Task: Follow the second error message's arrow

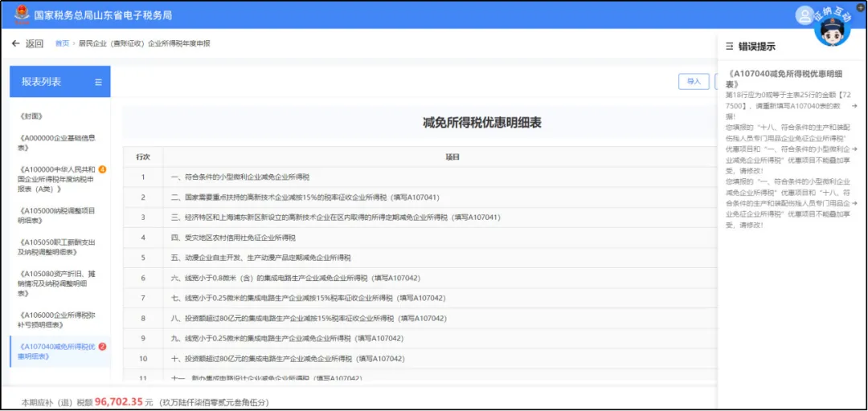Action: tap(854, 149)
